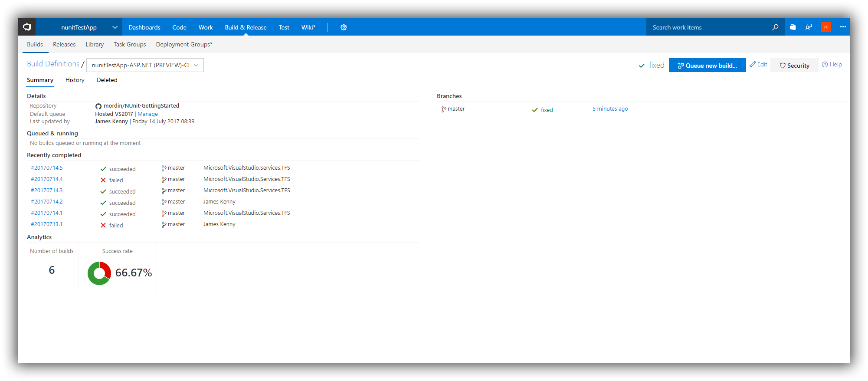Click master in Branches section
868x381 pixels.
pos(456,109)
